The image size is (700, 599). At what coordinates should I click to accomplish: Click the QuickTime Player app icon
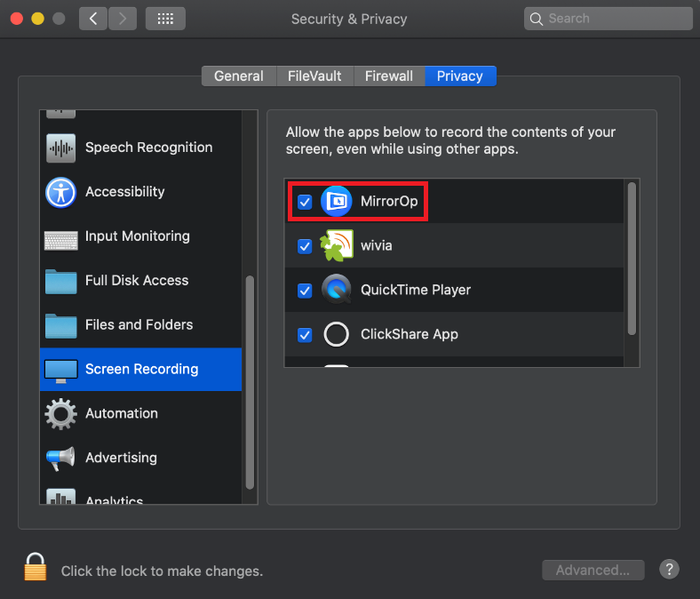tap(337, 291)
